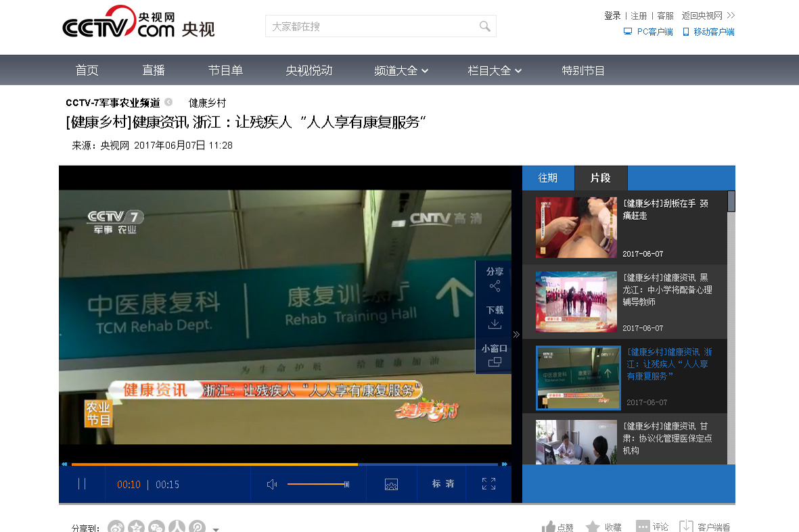
Task: Click the progress bar left arrow marker
Action: [x=64, y=464]
